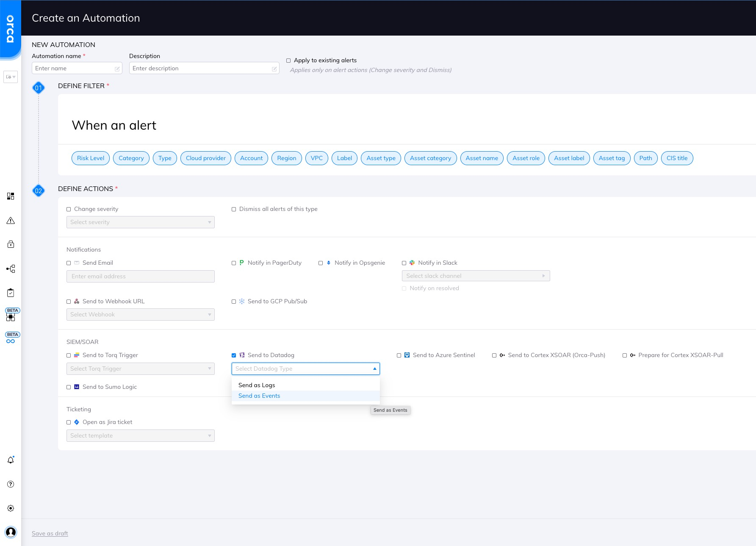This screenshot has width=756, height=546.
Task: Open the asset graph icon in the sidebar
Action: coord(11,269)
